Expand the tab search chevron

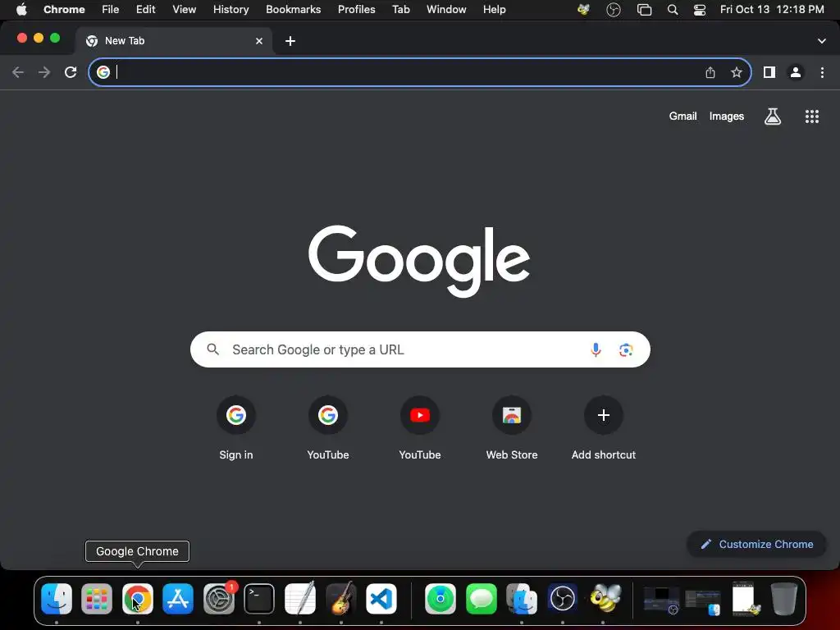pos(822,41)
